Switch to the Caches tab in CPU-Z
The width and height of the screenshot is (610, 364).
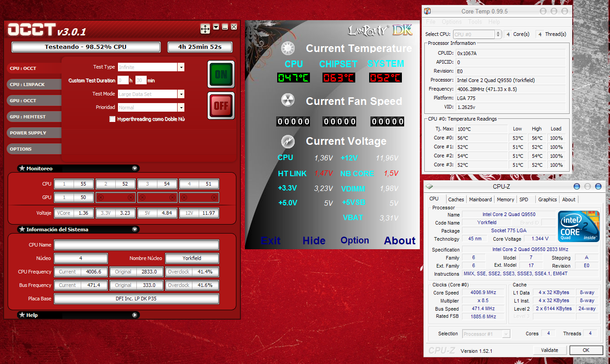[x=456, y=199]
